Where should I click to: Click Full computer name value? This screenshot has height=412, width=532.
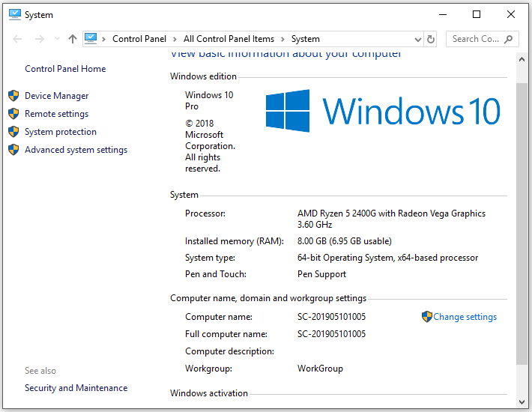tap(331, 333)
